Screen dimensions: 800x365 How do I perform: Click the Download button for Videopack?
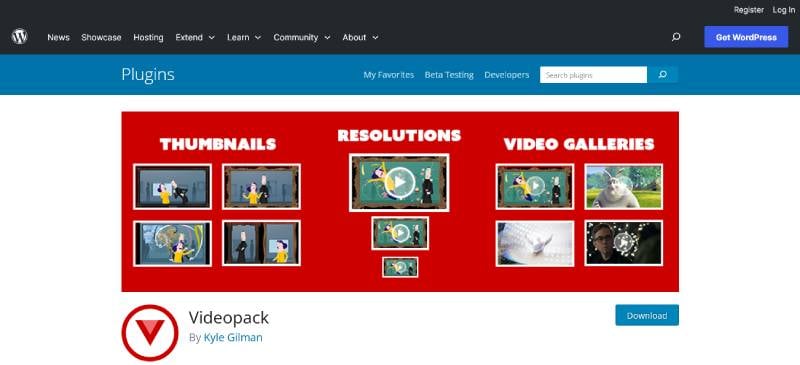tap(647, 315)
